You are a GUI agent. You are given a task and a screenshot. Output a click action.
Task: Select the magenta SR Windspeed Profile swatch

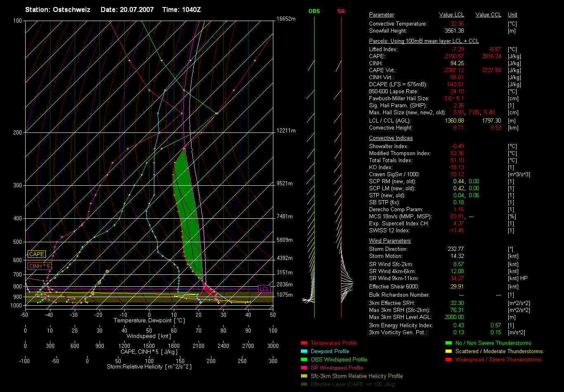pos(304,368)
